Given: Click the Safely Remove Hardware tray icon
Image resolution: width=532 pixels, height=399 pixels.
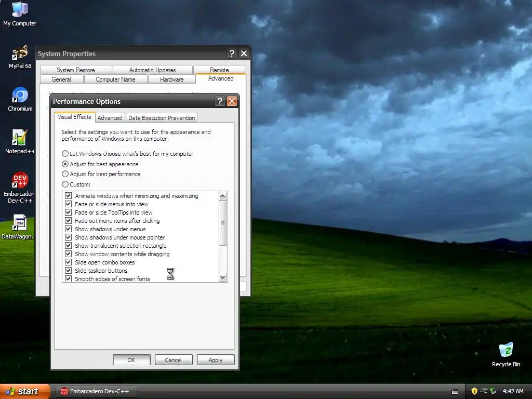Looking at the screenshot, I should tap(493, 391).
